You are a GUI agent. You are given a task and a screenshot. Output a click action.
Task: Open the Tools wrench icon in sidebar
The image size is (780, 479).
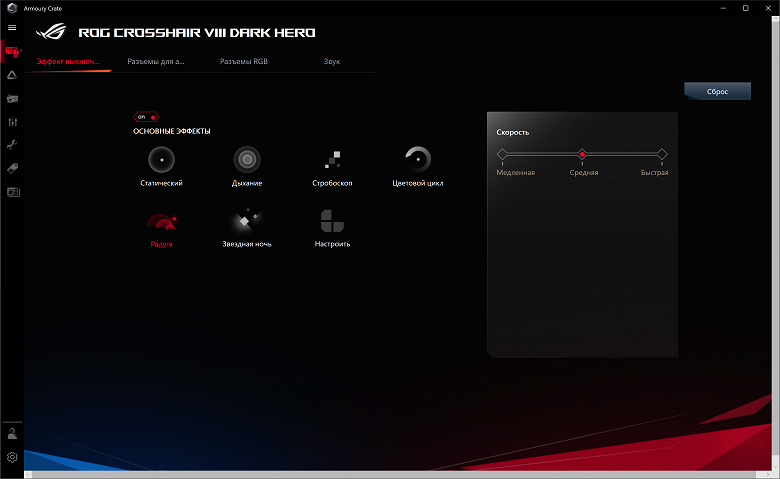tap(12, 145)
